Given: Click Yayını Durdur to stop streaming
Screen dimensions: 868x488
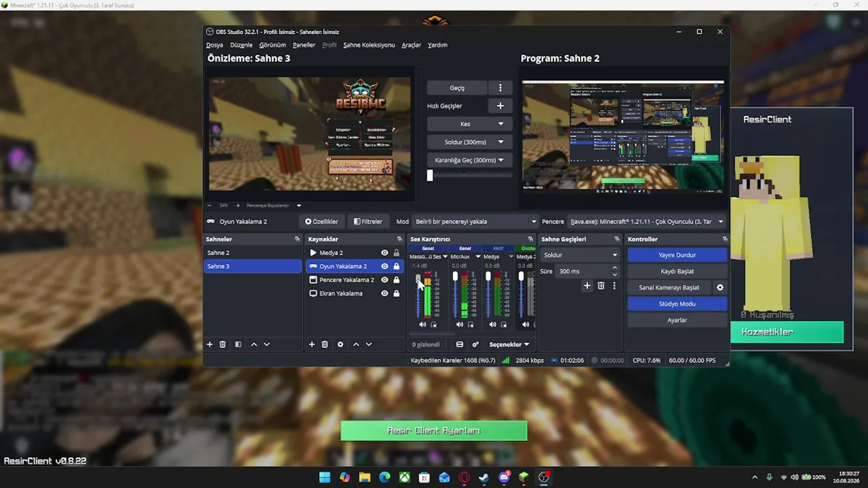Looking at the screenshot, I should (677, 255).
